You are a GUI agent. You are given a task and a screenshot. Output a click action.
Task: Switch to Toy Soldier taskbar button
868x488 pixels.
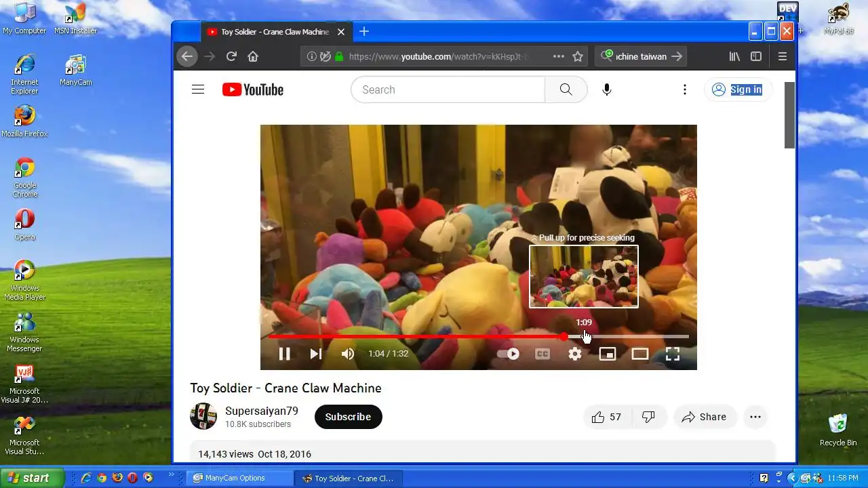(348, 478)
